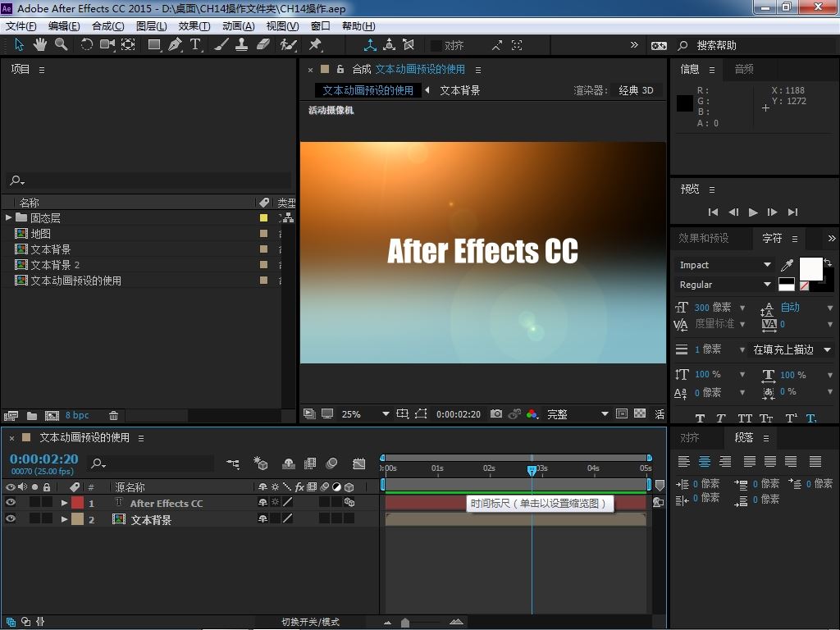Click 切换开关/模式 button

[310, 622]
